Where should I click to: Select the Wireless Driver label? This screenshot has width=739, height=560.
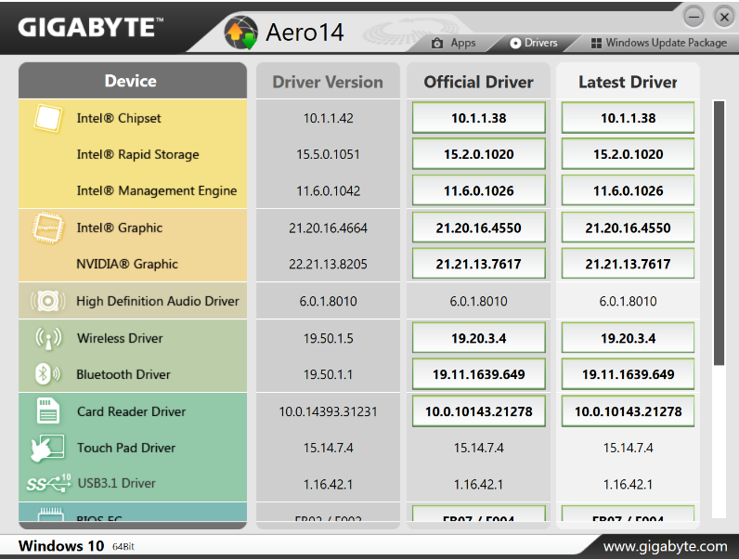coord(120,338)
